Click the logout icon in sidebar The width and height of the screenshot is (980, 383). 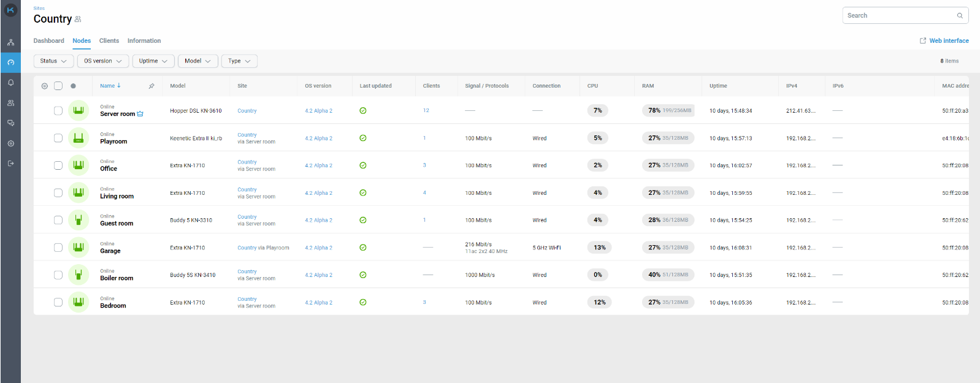pyautogui.click(x=10, y=164)
